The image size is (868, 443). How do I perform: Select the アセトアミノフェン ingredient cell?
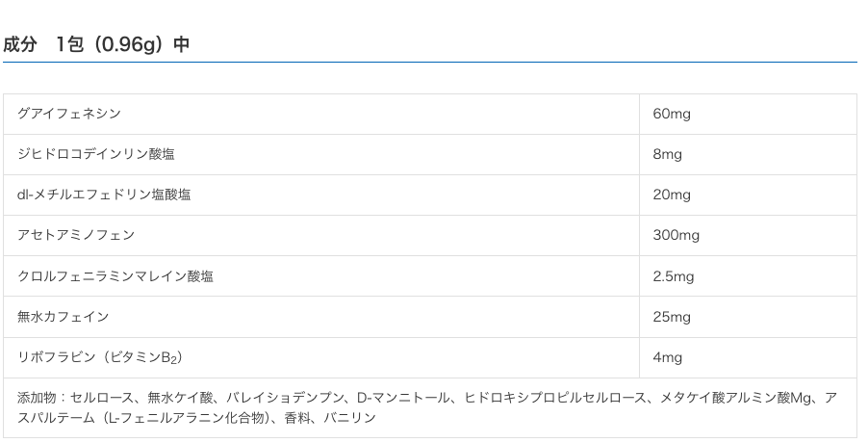(76, 235)
